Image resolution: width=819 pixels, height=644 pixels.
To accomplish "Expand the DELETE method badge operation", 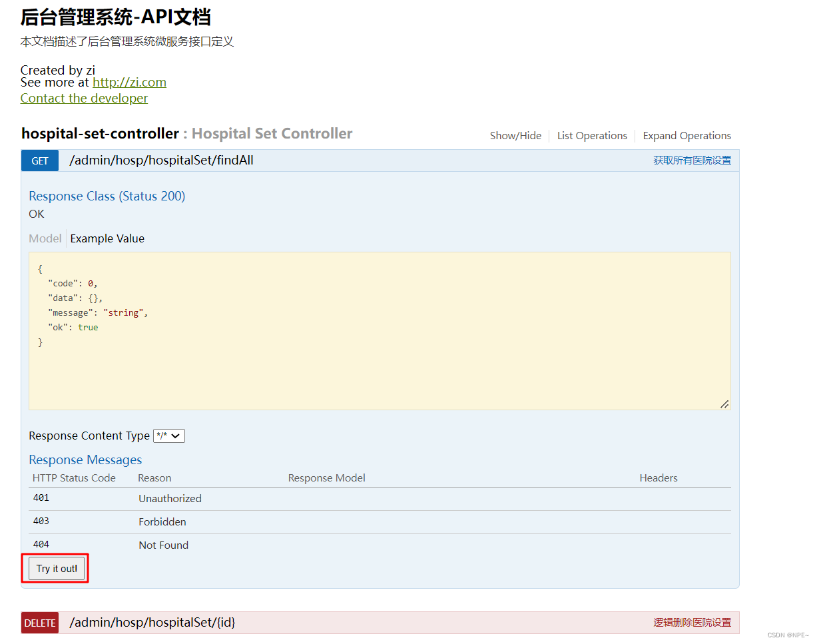I will pyautogui.click(x=40, y=623).
